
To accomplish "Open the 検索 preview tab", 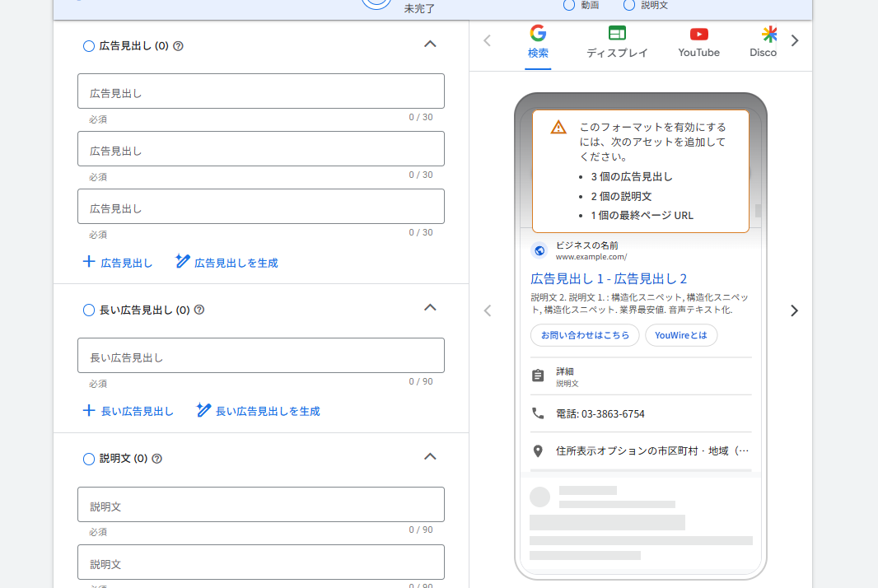I will [538, 43].
